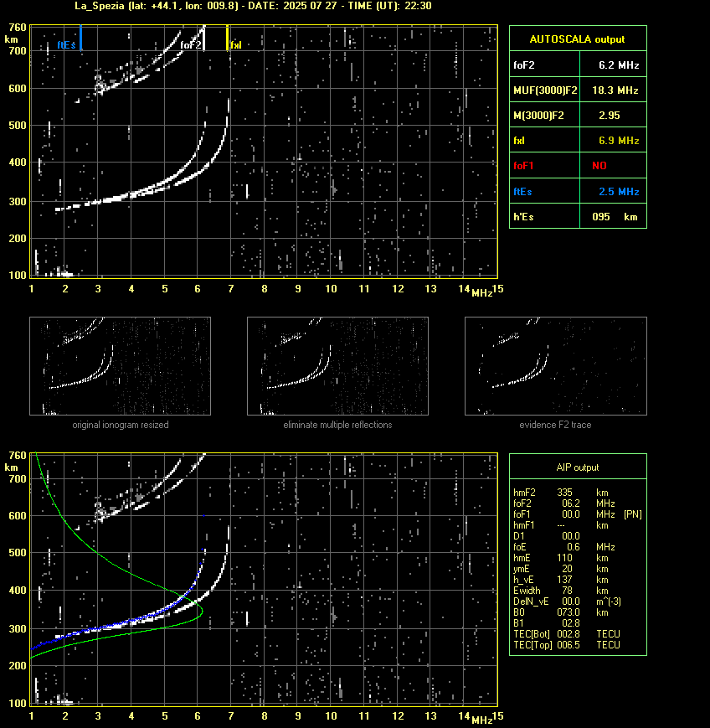This screenshot has width=710, height=728.
Task: Click the DelN_vE label in AIP output
Action: [531, 602]
